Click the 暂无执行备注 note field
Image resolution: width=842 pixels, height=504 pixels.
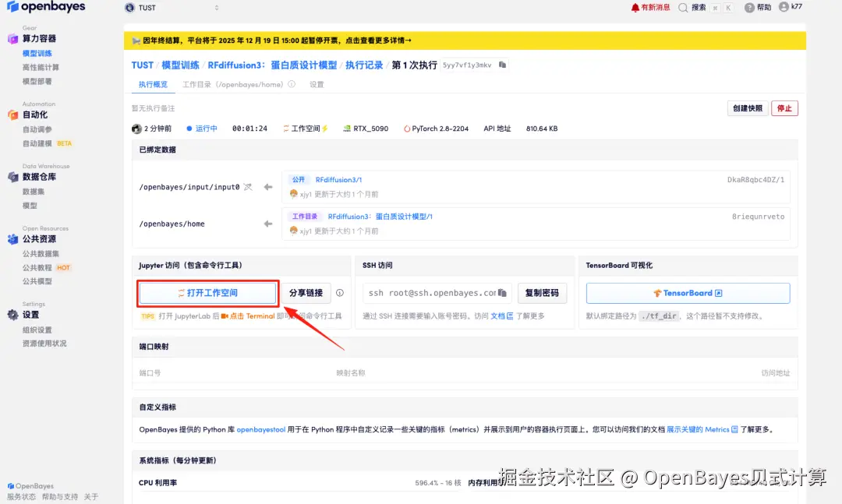pyautogui.click(x=154, y=108)
